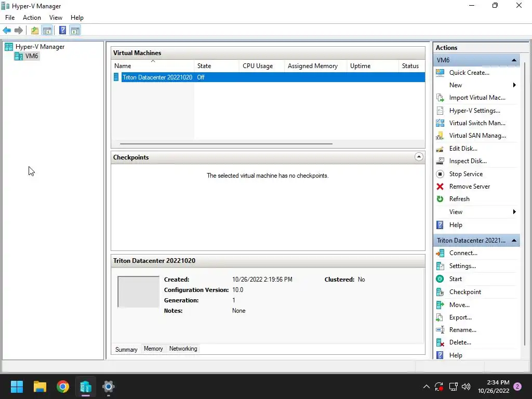This screenshot has height=399, width=532.
Task: Expand the View submenu in Actions
Action: point(514,212)
